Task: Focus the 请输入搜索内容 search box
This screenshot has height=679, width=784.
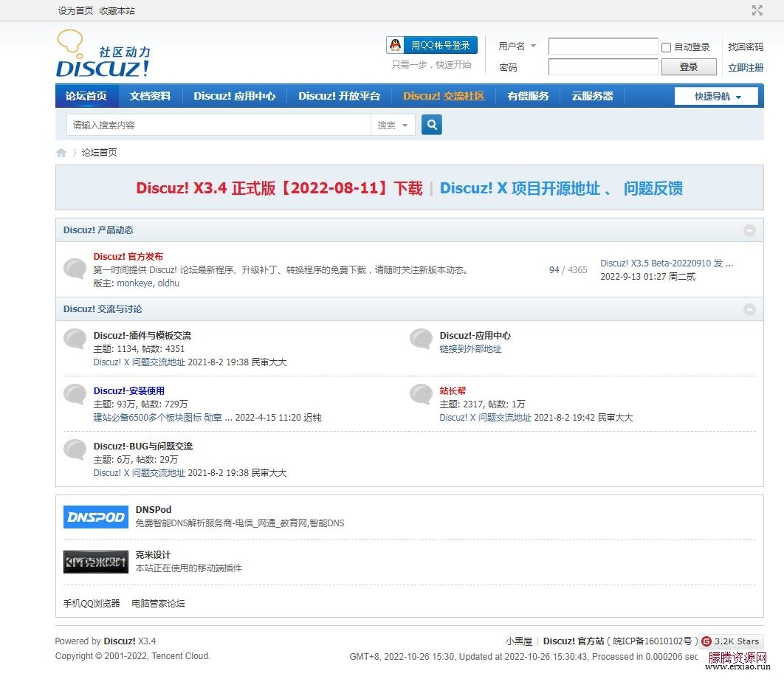Action: pos(219,125)
